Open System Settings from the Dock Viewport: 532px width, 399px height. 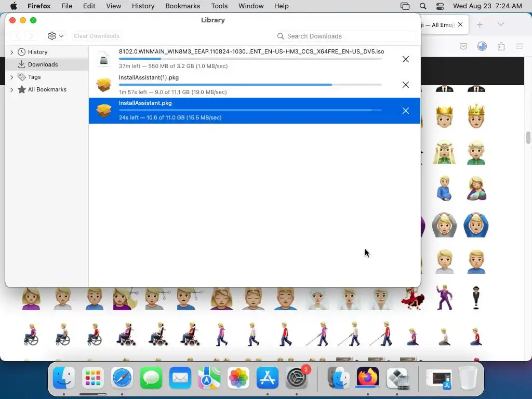point(297,378)
